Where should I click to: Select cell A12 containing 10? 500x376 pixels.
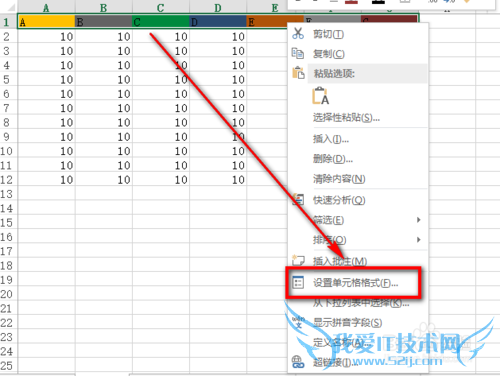[x=46, y=180]
